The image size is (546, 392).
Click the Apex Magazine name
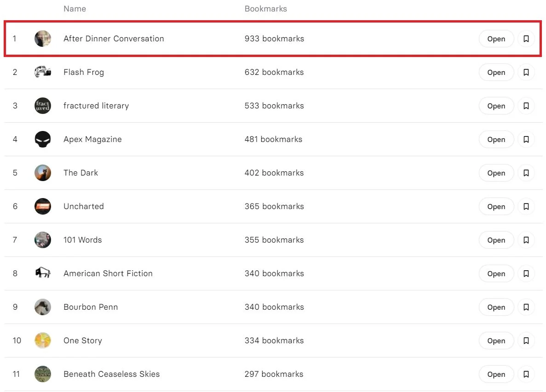click(x=92, y=140)
